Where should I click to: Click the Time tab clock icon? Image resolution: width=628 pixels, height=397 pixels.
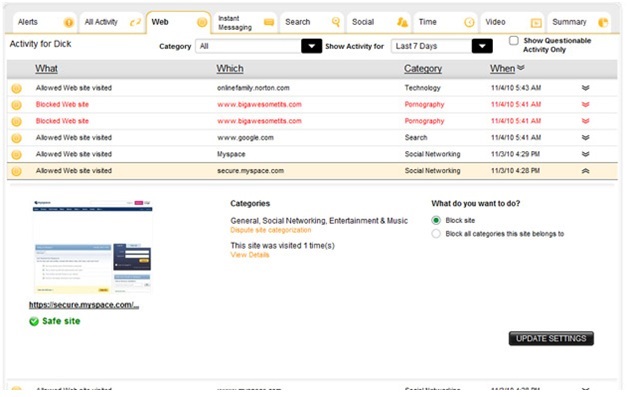[469, 22]
